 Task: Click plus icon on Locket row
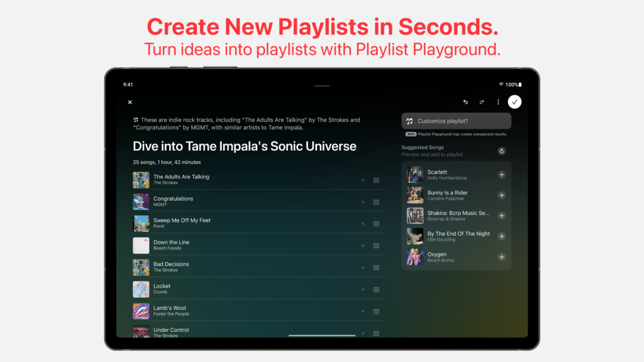point(363,290)
